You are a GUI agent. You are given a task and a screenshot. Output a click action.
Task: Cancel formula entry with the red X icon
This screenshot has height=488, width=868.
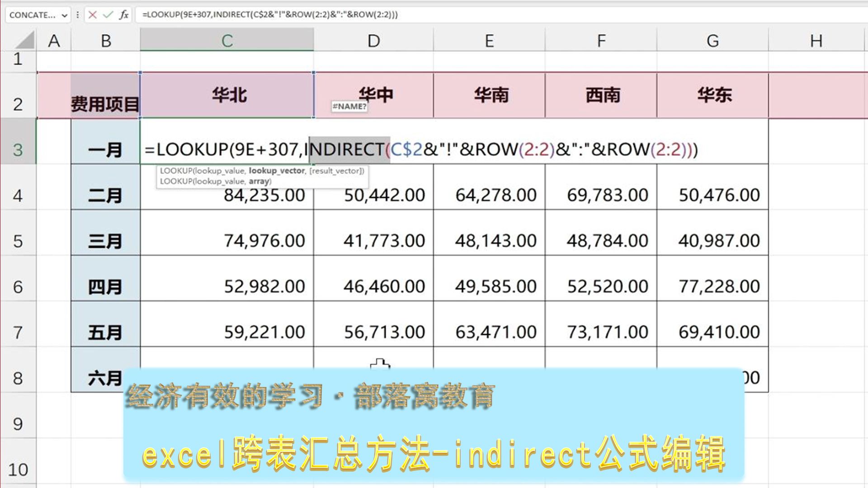92,14
